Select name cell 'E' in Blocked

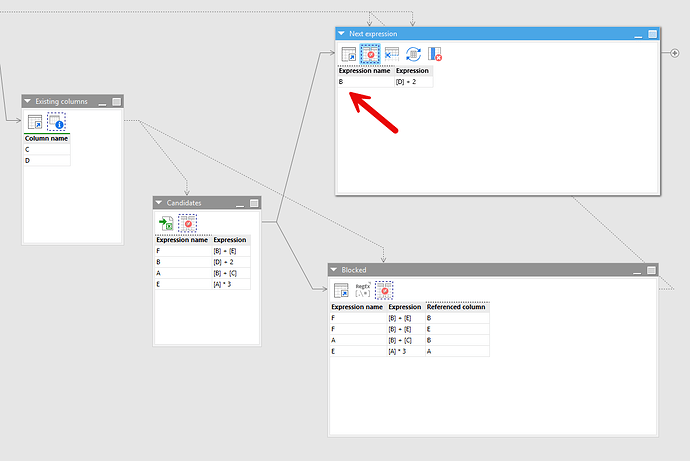click(358, 351)
